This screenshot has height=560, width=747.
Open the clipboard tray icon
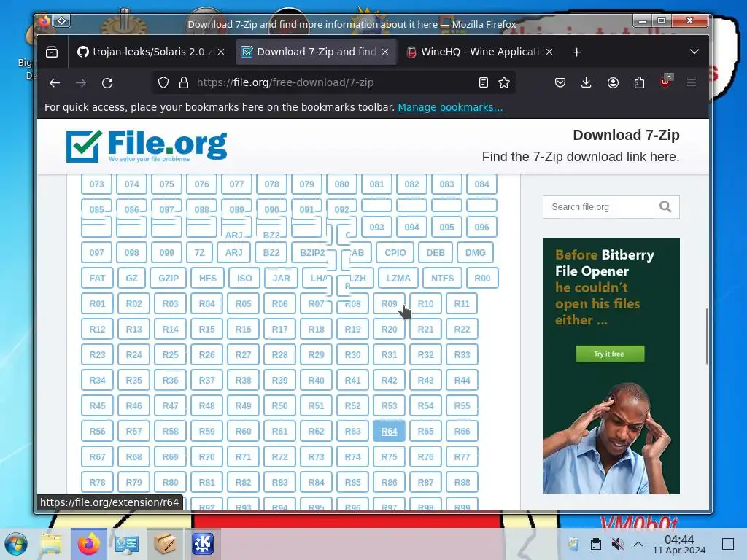click(595, 544)
